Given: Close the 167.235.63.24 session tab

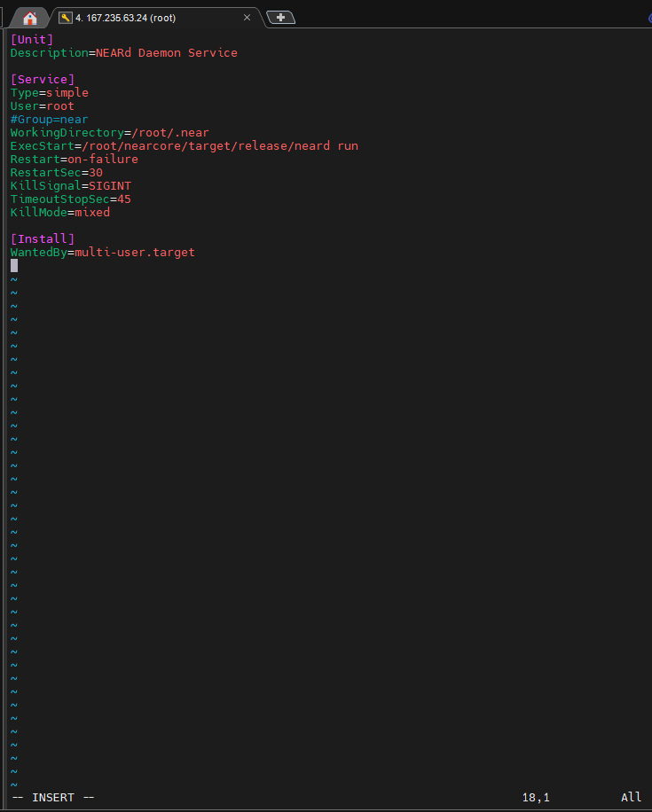Looking at the screenshot, I should pos(247,18).
